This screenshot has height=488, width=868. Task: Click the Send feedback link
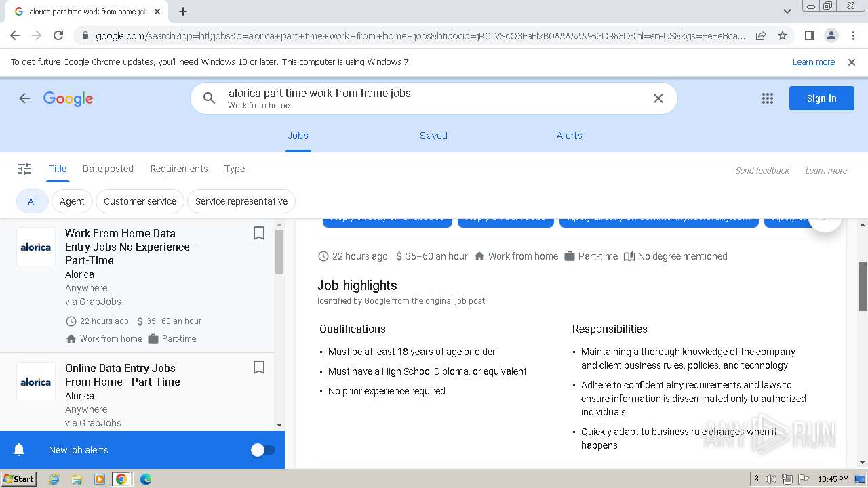[762, 170]
